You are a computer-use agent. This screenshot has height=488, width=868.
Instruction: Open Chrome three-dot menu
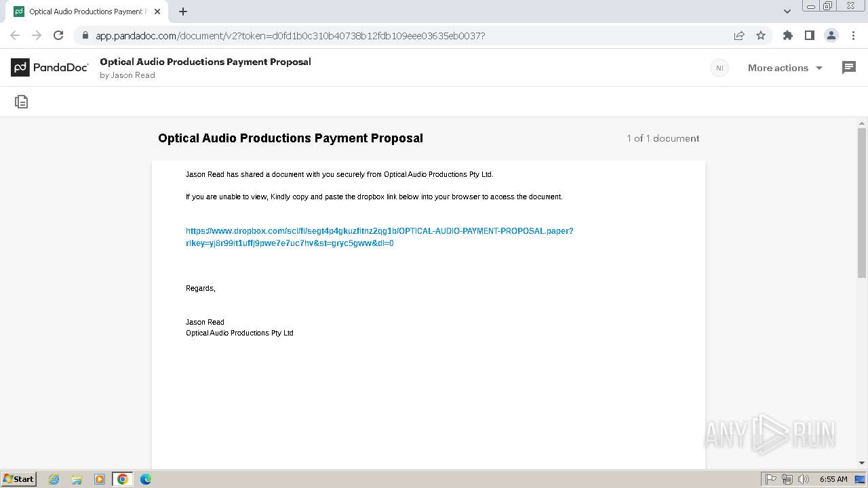853,35
